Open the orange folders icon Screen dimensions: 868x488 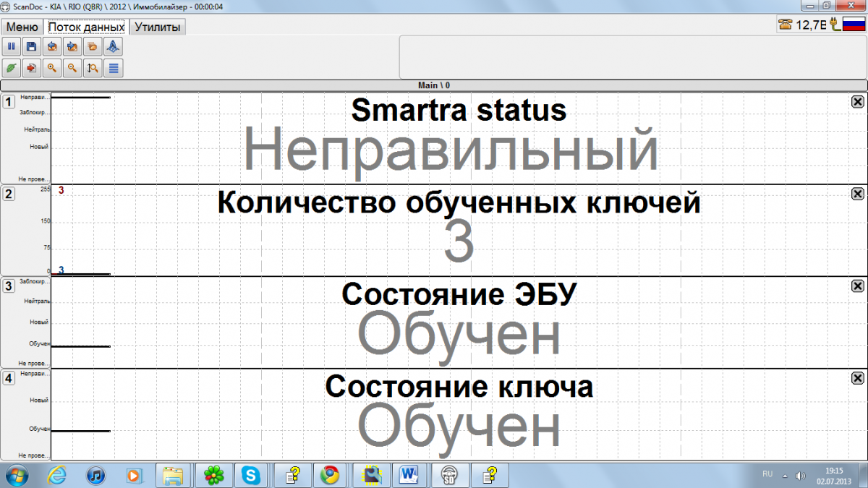93,47
